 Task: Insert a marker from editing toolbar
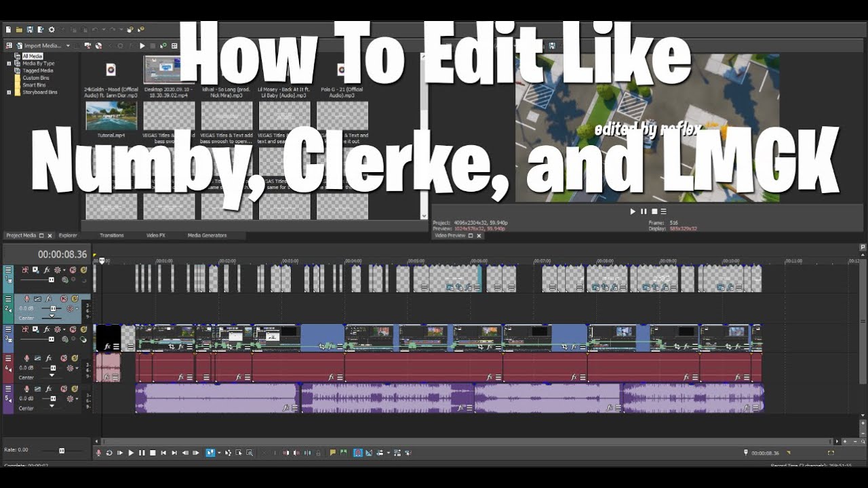pos(333,453)
